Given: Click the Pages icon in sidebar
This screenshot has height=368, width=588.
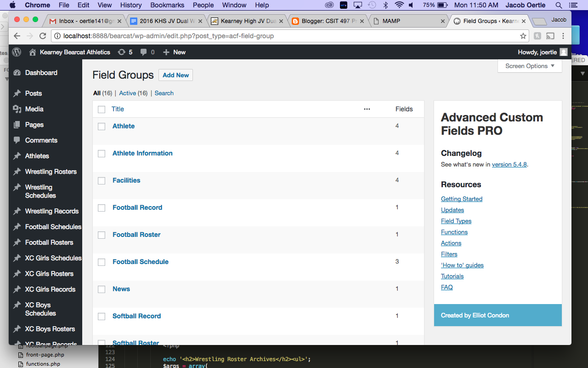Looking at the screenshot, I should [17, 125].
